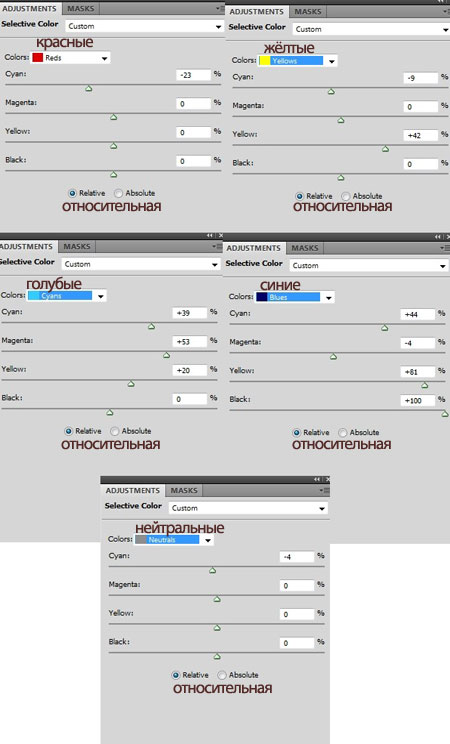The image size is (450, 744).
Task: Collapse the Cyans panel with double-arrow icon
Action: 209,235
